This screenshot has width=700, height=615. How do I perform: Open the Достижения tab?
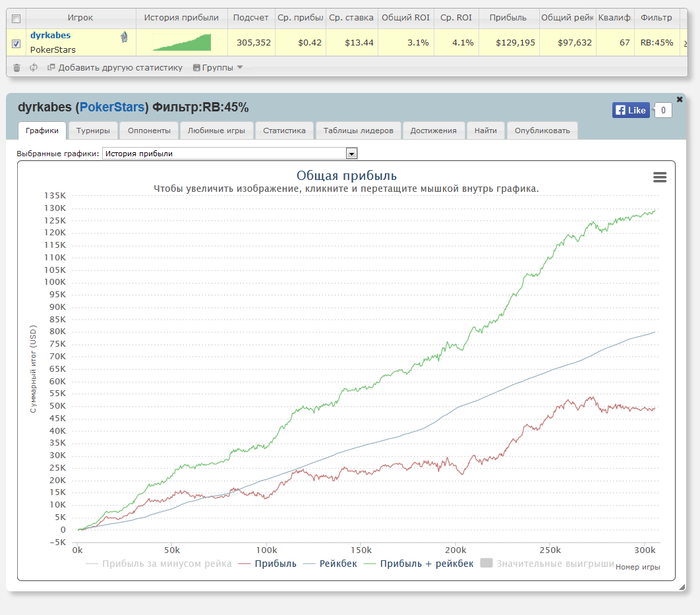point(433,130)
